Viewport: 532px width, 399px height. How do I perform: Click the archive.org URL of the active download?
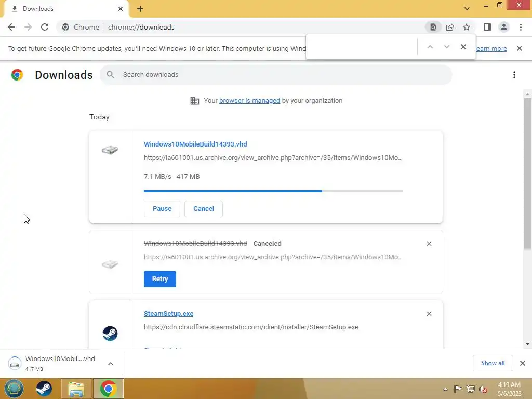[x=273, y=158]
